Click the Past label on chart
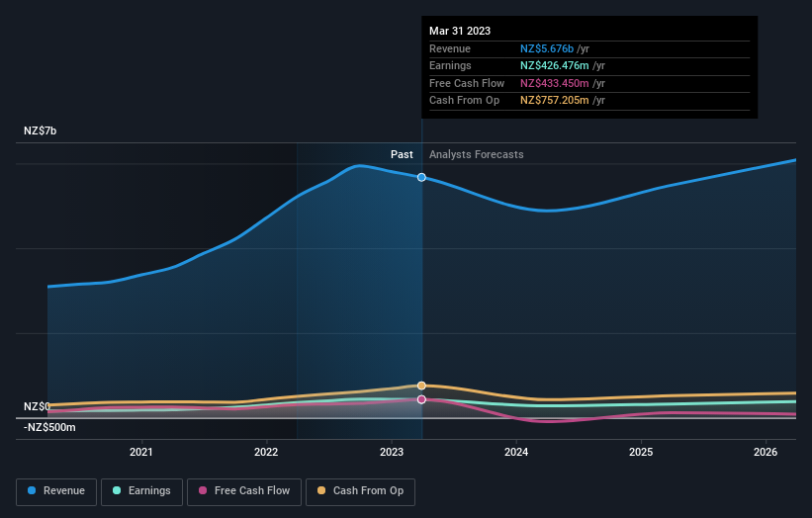Screen dimensions: 812x518 click(402, 154)
